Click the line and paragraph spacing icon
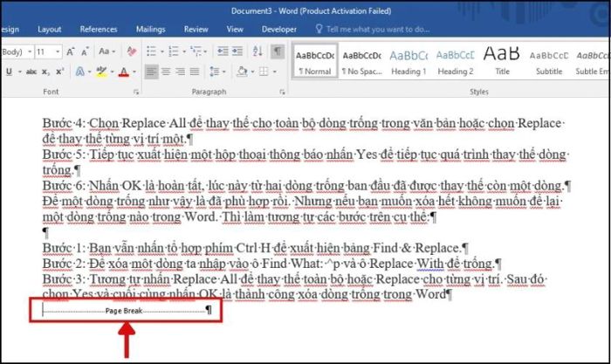The image size is (611, 364). 215,72
